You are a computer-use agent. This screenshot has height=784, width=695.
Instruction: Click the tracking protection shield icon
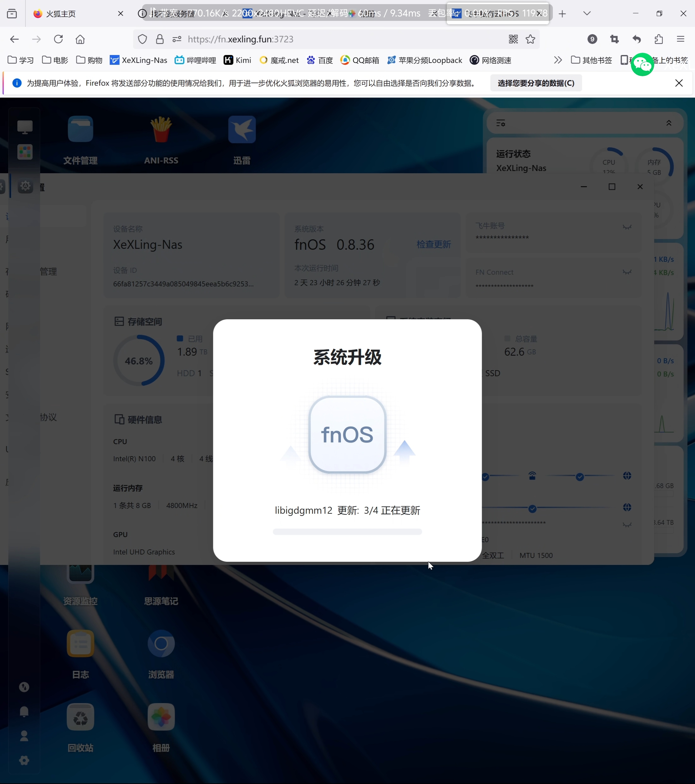tap(142, 39)
